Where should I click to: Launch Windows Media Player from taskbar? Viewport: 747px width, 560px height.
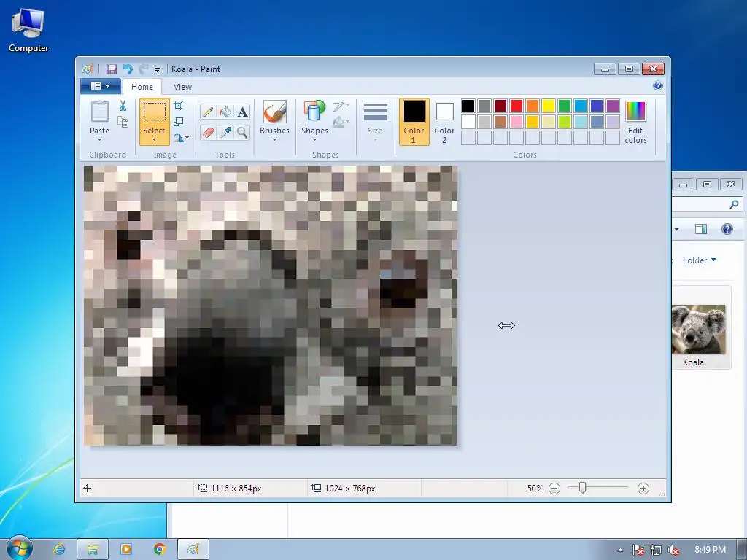[126, 549]
